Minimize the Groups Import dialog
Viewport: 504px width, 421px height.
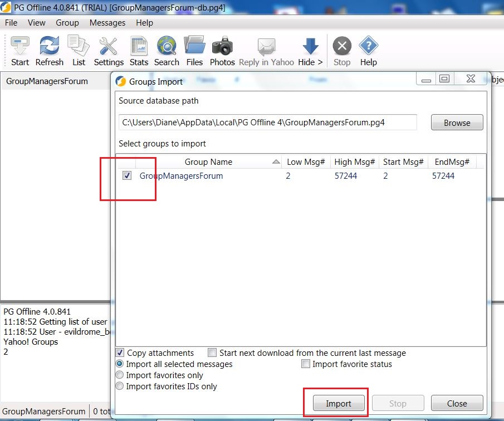[x=426, y=79]
